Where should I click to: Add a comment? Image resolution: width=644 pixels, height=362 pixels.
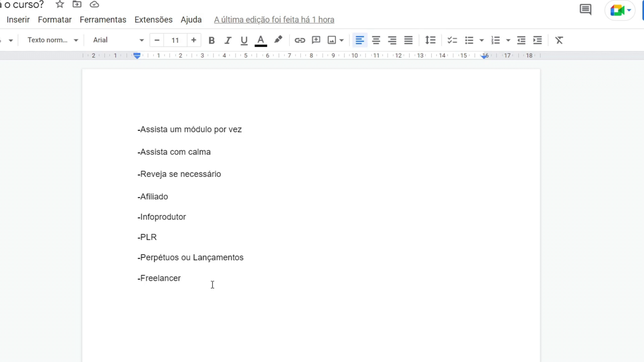pos(316,40)
